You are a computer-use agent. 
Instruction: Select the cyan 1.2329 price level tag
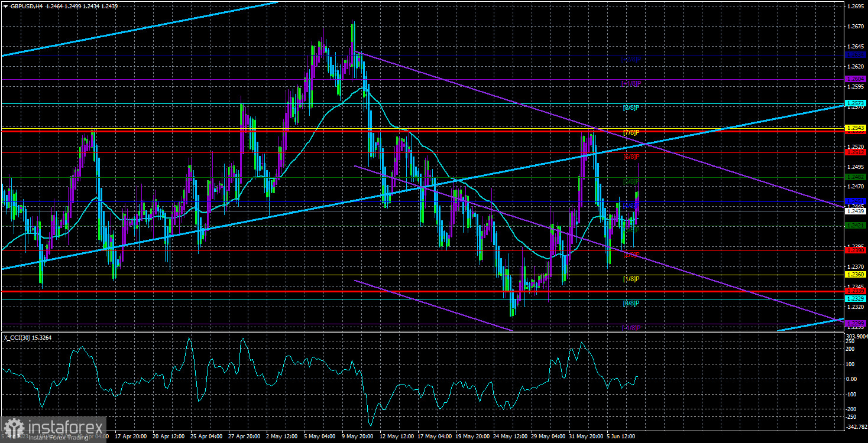(x=855, y=299)
